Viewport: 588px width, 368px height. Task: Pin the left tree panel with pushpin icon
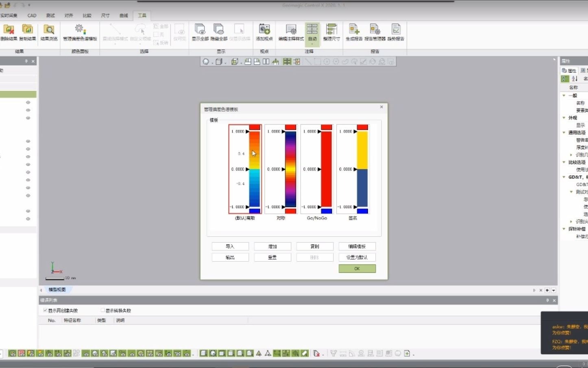pyautogui.click(x=26, y=61)
